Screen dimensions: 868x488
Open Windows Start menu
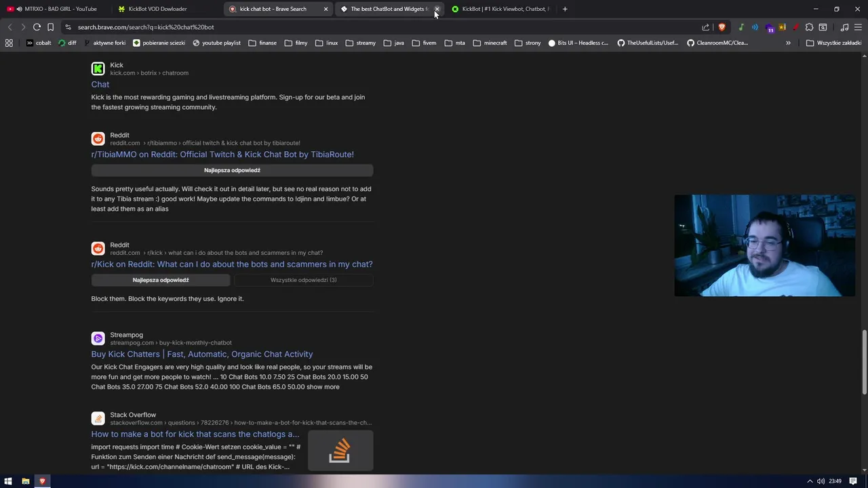[8, 481]
